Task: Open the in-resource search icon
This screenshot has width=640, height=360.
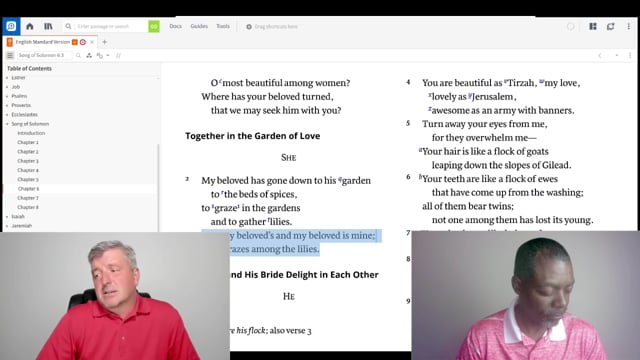Action: click(78, 56)
